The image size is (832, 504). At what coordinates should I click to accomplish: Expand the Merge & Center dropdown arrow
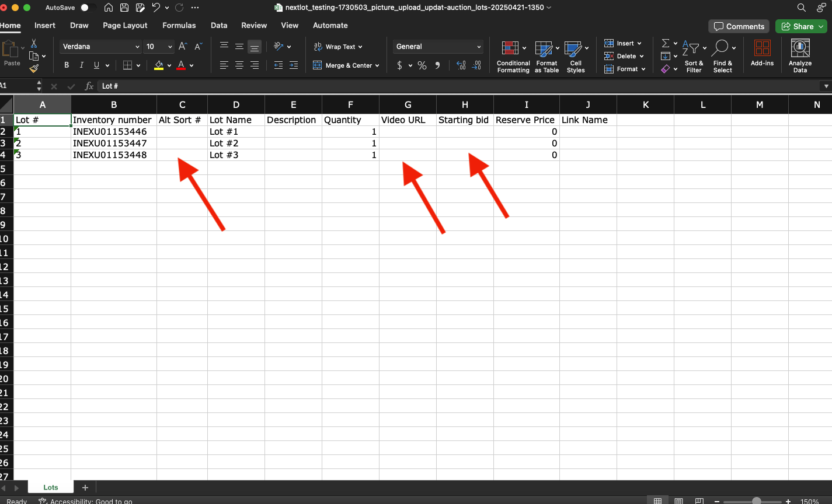pos(377,65)
